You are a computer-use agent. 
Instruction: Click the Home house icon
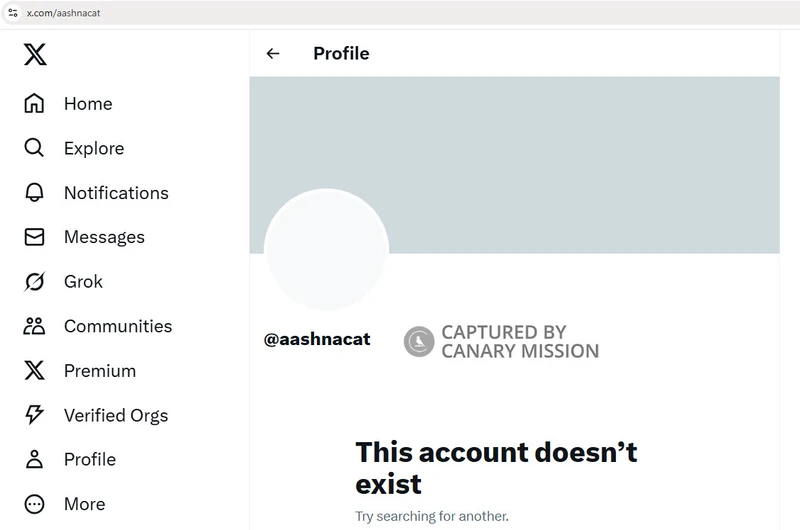[x=35, y=104]
